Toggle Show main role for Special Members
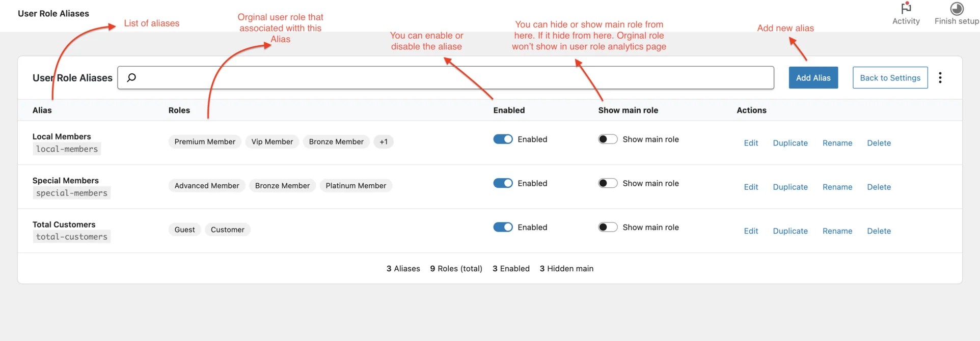This screenshot has height=341, width=980. (608, 183)
